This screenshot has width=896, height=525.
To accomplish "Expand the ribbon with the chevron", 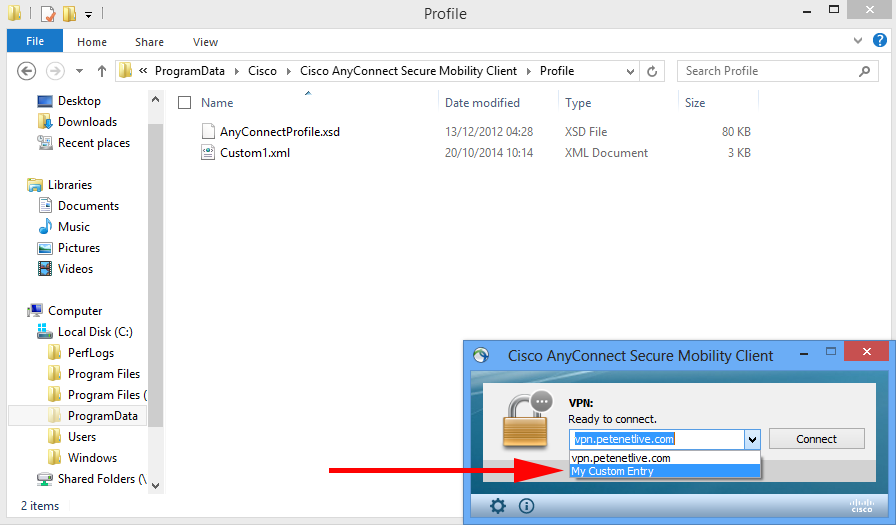I will 858,41.
